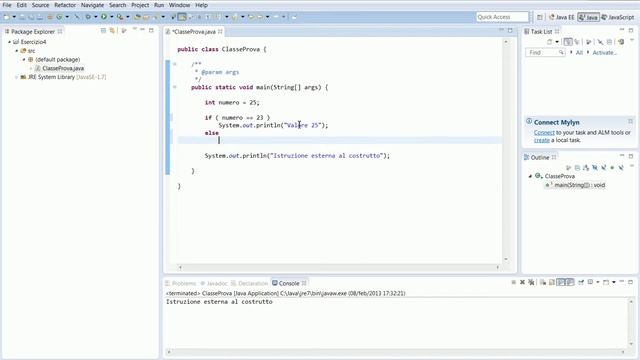The width and height of the screenshot is (640, 360).
Task: Click the Debug bug icon
Action: [88, 17]
